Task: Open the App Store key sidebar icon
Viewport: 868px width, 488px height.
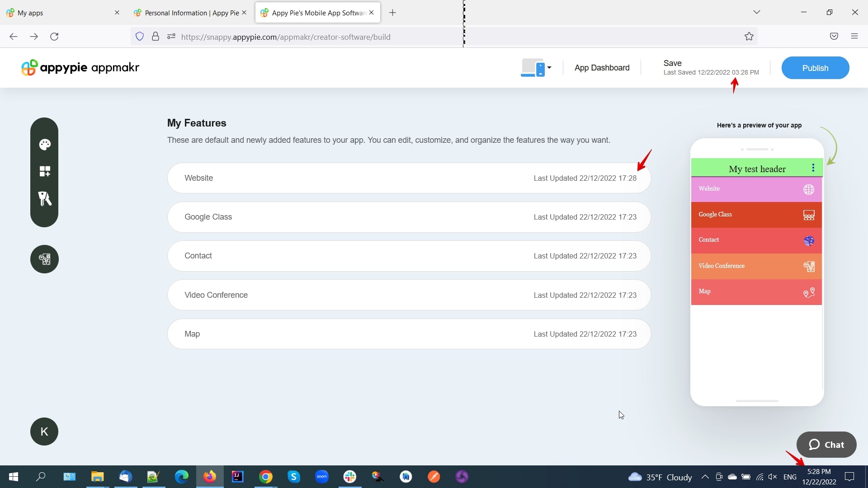Action: (x=45, y=198)
